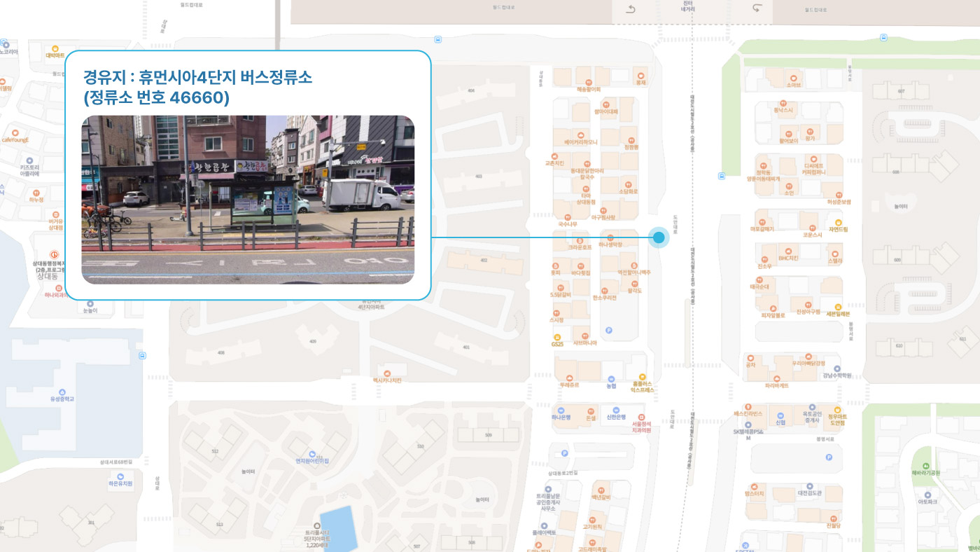
Task: Open the 하은유치원 kindergarten marker
Action: 120,476
